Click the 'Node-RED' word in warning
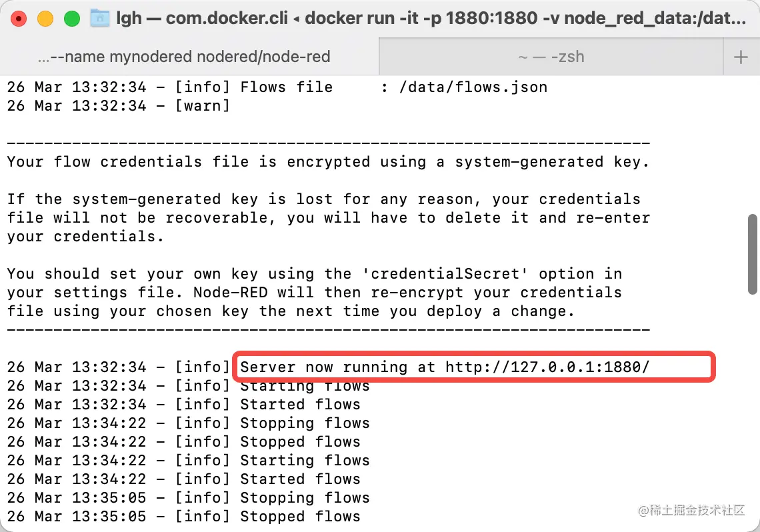The height and width of the screenshot is (532, 760). click(230, 293)
